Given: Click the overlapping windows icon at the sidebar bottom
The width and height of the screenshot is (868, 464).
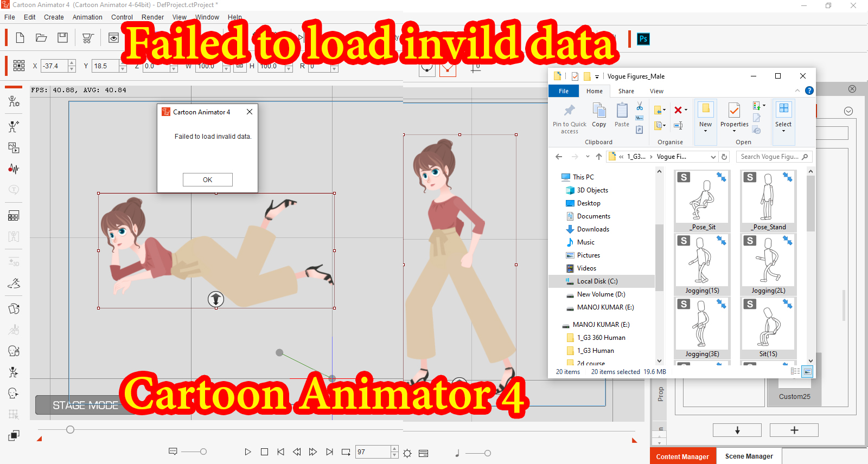Looking at the screenshot, I should (x=14, y=435).
